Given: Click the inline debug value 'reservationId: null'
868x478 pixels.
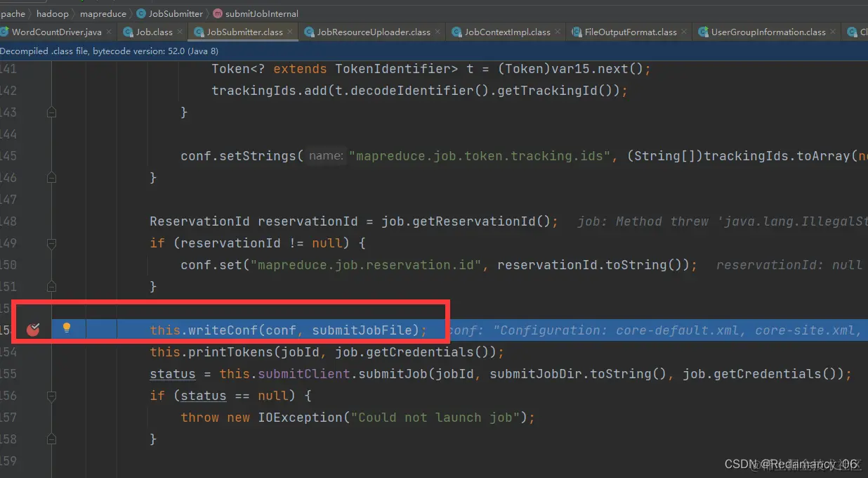Looking at the screenshot, I should (x=789, y=264).
